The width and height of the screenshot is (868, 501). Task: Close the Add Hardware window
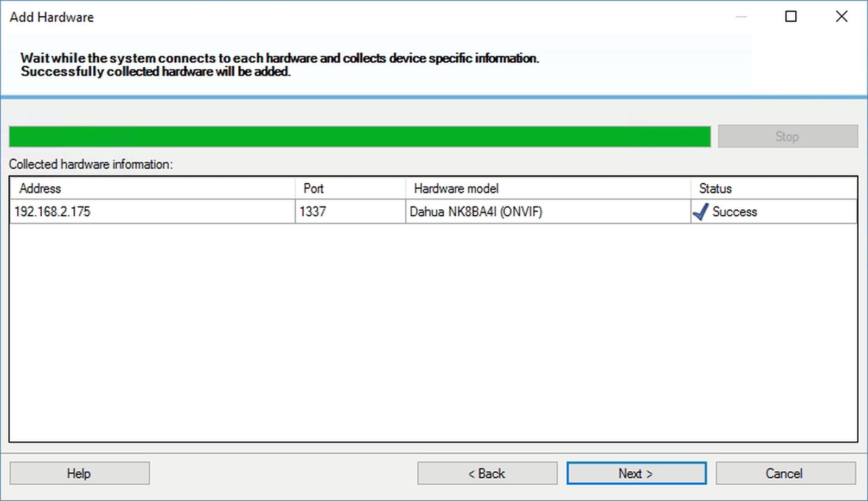click(x=841, y=17)
